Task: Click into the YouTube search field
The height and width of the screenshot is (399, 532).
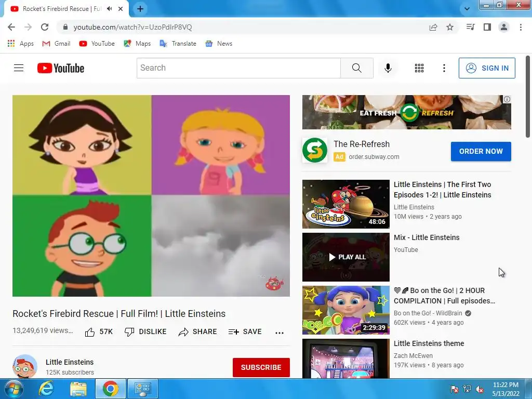Action: tap(238, 68)
